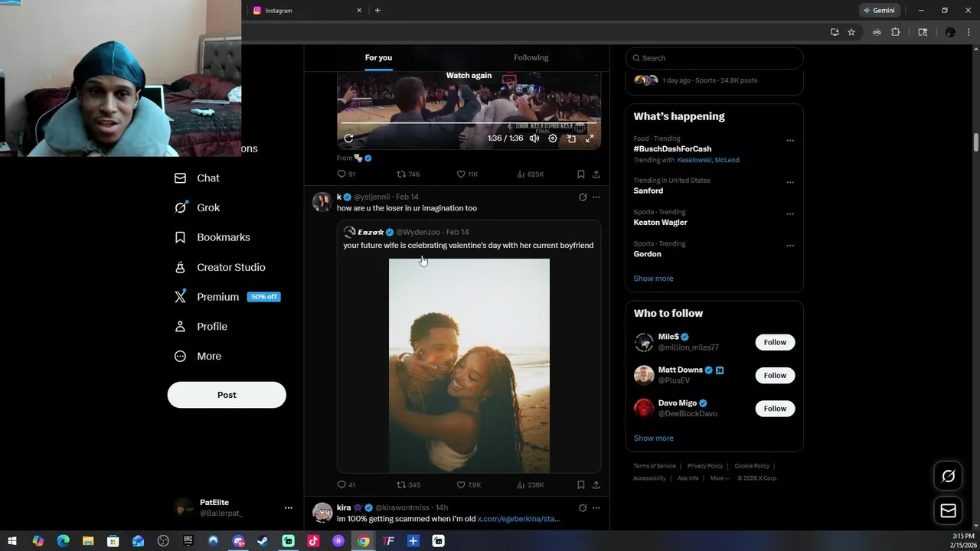
Task: Follow MileS
Action: pyautogui.click(x=775, y=342)
